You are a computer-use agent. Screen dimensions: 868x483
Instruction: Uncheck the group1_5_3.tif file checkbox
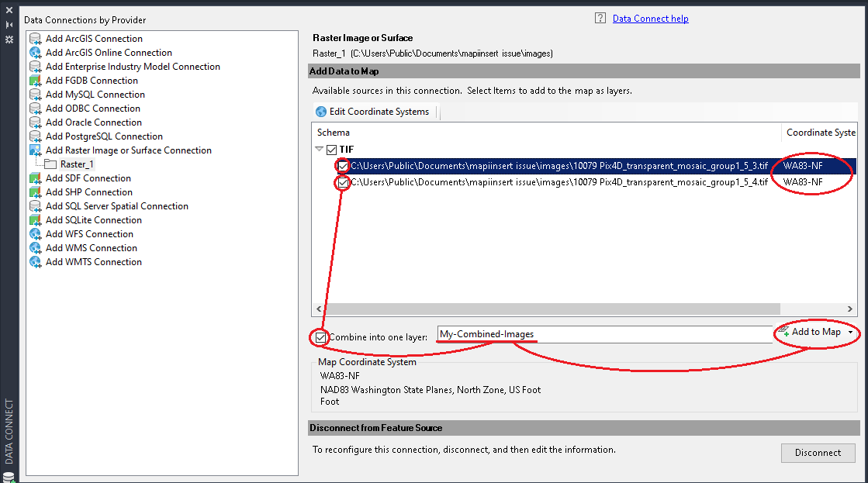(x=342, y=165)
